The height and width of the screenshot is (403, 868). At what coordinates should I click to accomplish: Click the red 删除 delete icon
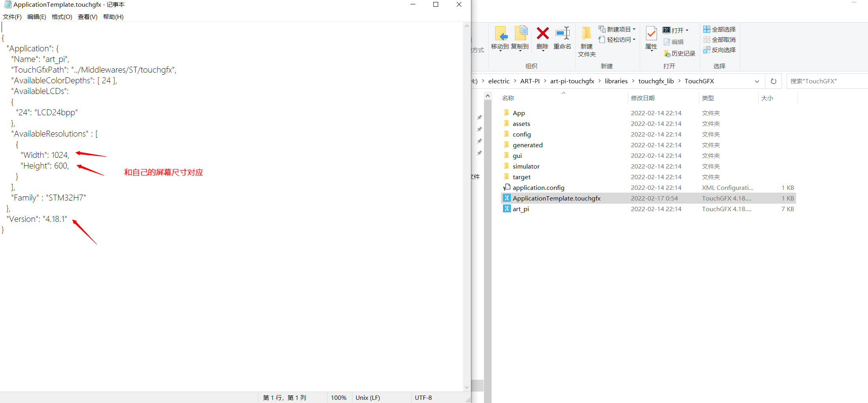542,33
